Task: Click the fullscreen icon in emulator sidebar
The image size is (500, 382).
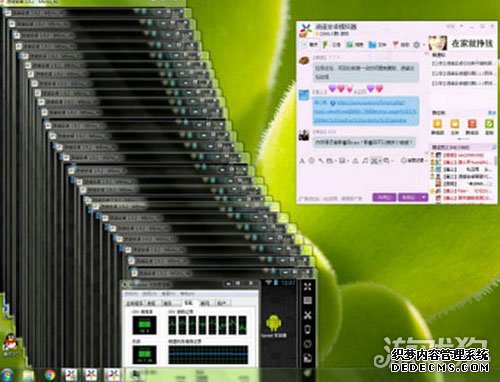Action: coord(307,286)
